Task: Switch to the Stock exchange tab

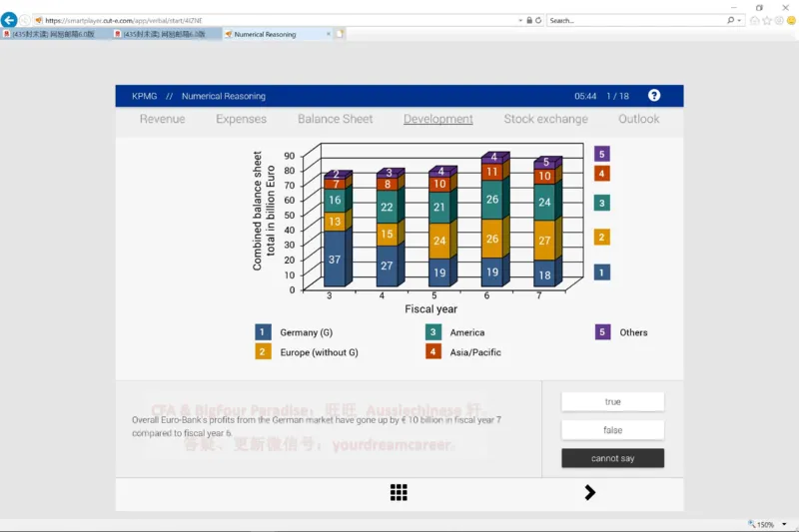Action: [545, 119]
